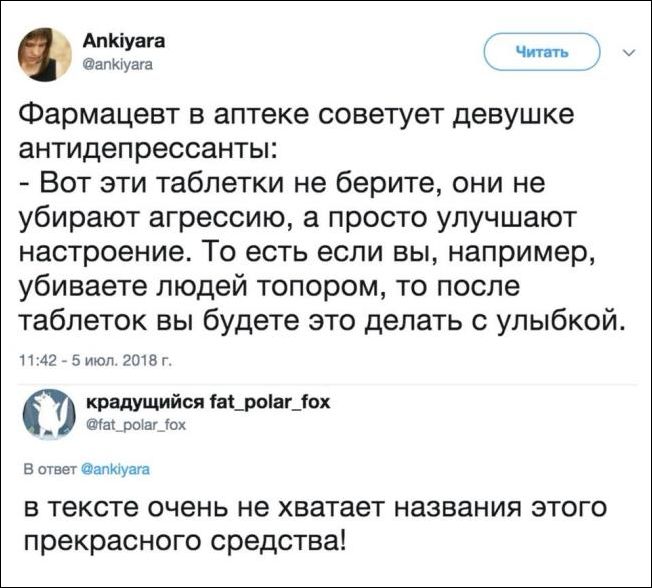
Task: Open the @fat_polar_fox handle link
Action: click(x=130, y=423)
